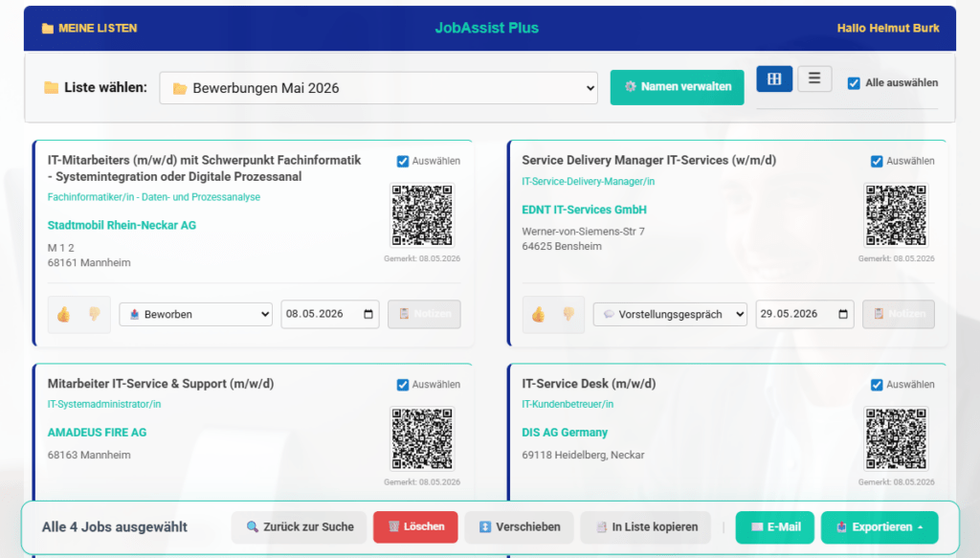Toggle the Alle auswählen checkbox
This screenshot has height=558, width=980.
[854, 83]
